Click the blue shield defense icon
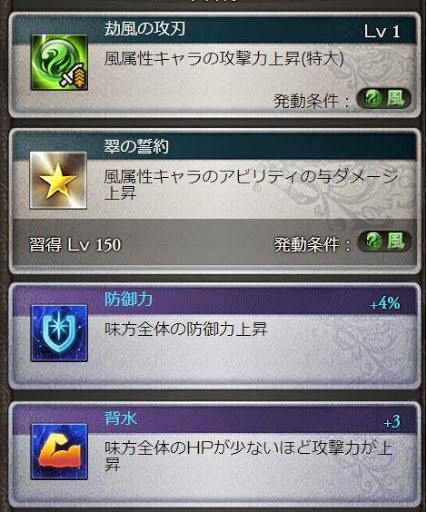 tap(59, 333)
